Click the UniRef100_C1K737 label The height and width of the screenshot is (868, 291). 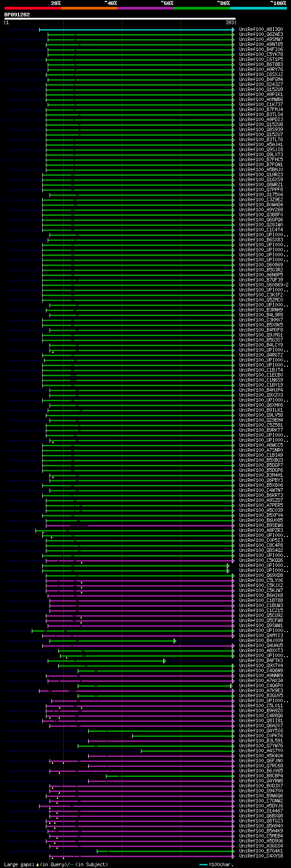pos(261,105)
